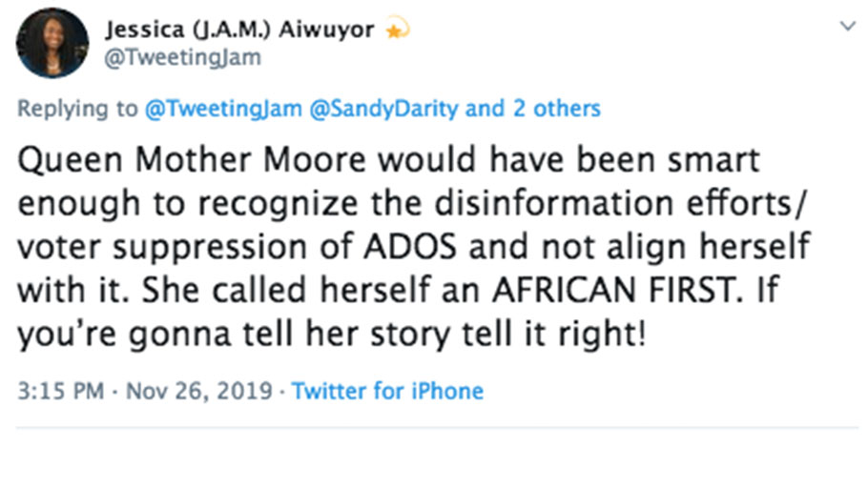Open the tweet options chevron menu
The height and width of the screenshot is (488, 868).
pos(846,28)
